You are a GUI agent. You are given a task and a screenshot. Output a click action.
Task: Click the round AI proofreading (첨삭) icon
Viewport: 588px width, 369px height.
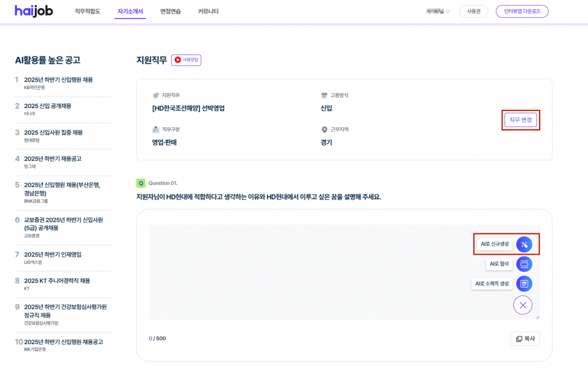point(524,264)
